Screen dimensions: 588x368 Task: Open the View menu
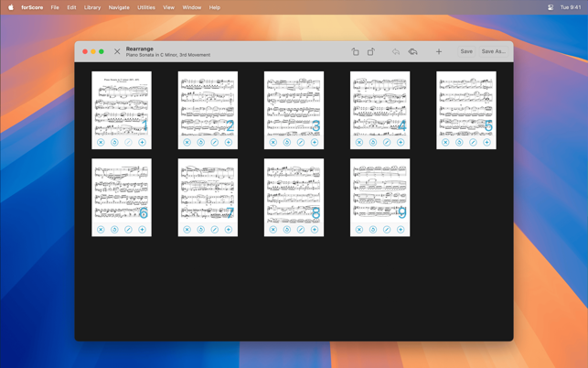[169, 7]
